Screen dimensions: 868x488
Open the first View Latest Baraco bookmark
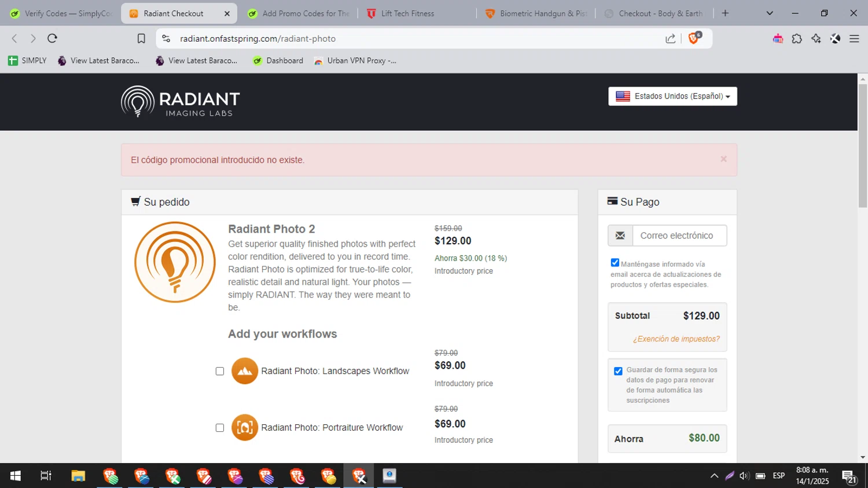(x=98, y=61)
